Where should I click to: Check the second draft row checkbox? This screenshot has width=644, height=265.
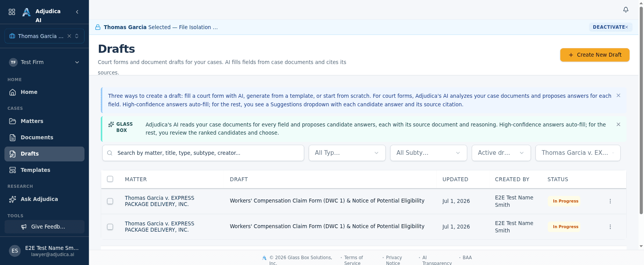pos(110,227)
